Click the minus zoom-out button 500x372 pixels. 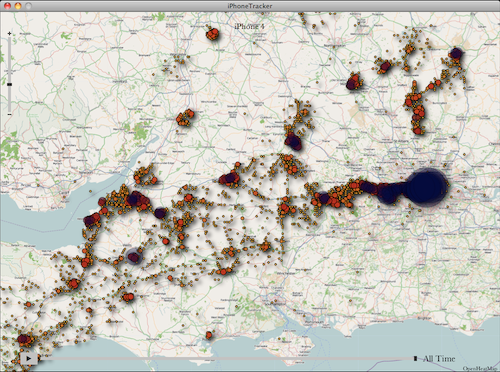[9, 114]
